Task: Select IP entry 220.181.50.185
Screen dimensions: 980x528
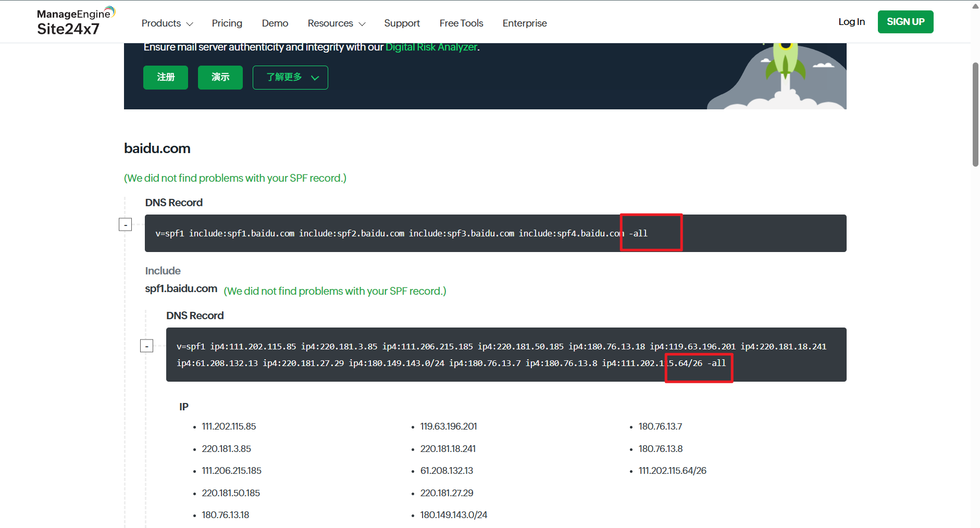Action: point(231,493)
